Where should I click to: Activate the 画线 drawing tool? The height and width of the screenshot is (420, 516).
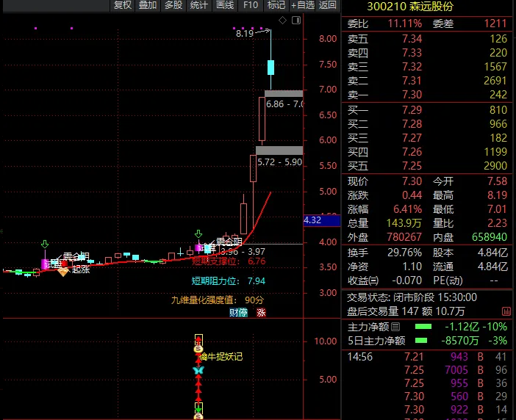pos(224,5)
